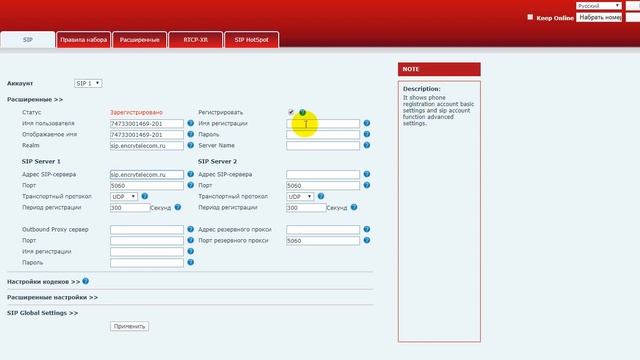640x360 pixels.
Task: Open help icon for SIP Server 2 address
Action: [x=367, y=174]
